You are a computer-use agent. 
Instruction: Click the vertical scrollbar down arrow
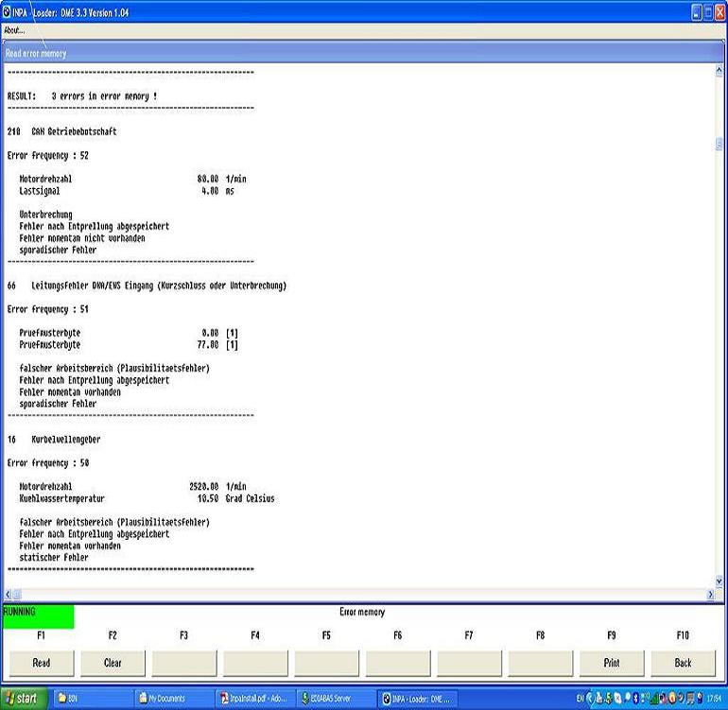pos(721,580)
